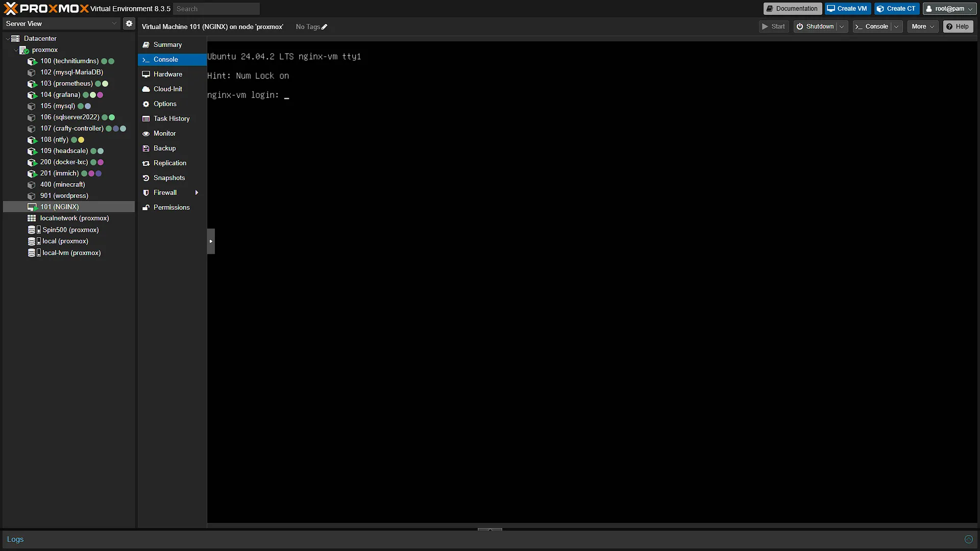Viewport: 980px width, 551px height.
Task: Open the root@pam user menu
Action: coord(949,9)
